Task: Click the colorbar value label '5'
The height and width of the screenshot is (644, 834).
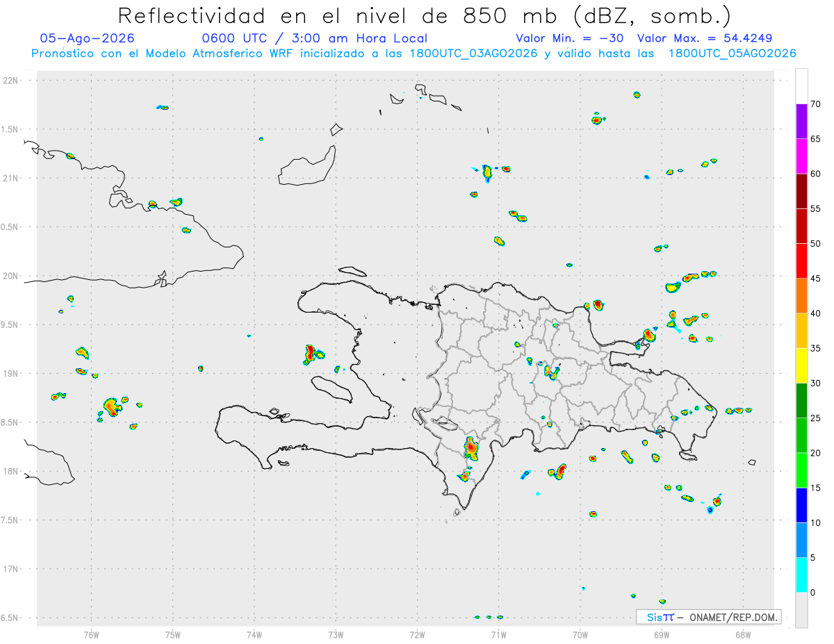Action: (x=812, y=558)
